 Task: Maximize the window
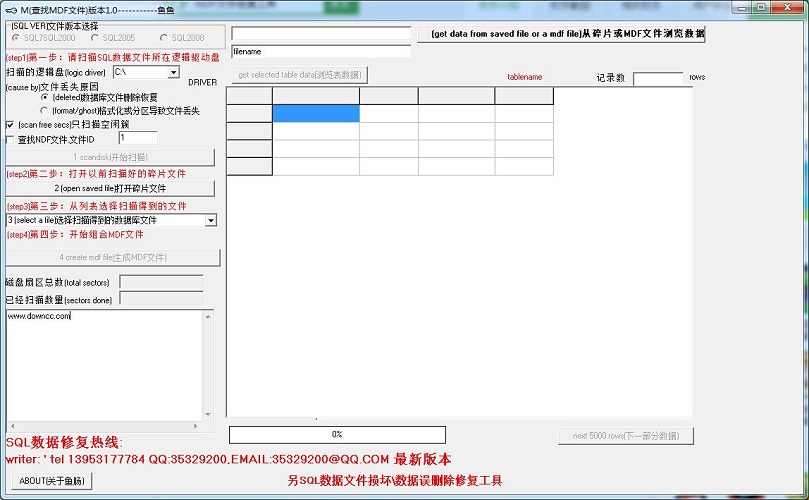click(x=761, y=8)
